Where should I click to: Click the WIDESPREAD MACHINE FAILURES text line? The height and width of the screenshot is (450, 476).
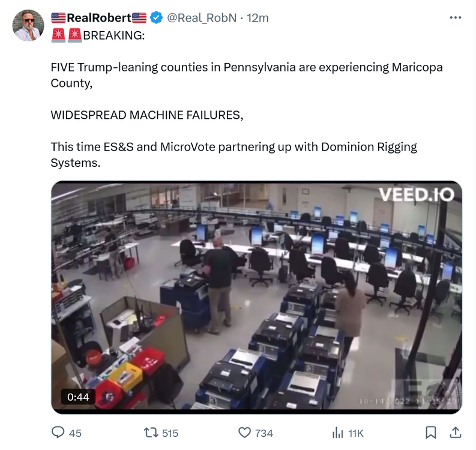[147, 115]
